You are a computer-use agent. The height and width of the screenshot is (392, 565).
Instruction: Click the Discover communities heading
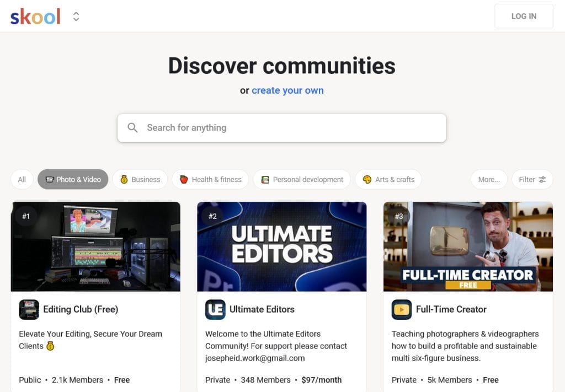tap(282, 66)
